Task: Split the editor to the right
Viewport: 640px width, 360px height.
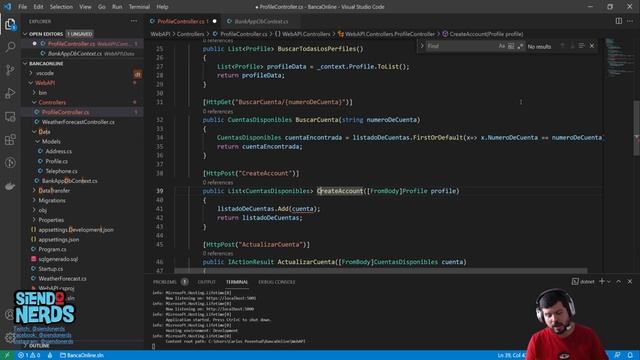Action: [x=619, y=21]
